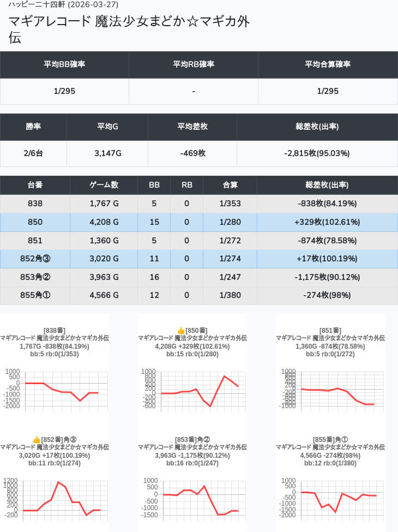Sort by ゲーム数 column header
The image size is (398, 532).
tap(104, 185)
